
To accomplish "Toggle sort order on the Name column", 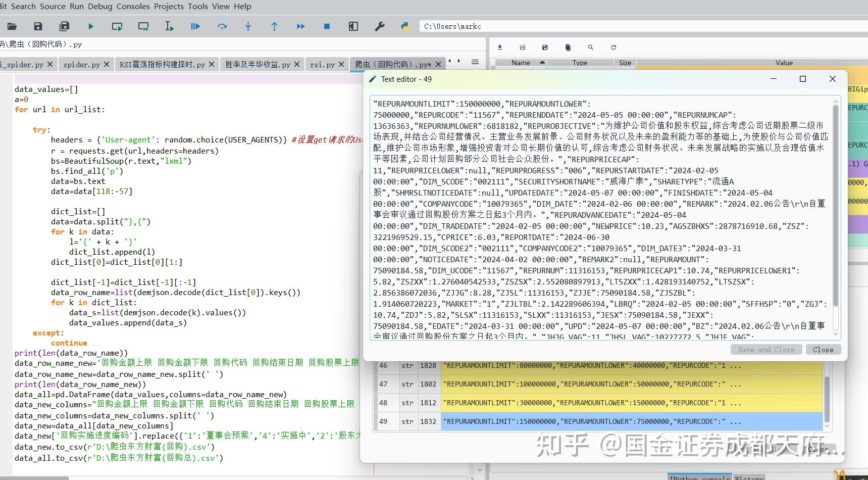I will [x=521, y=63].
